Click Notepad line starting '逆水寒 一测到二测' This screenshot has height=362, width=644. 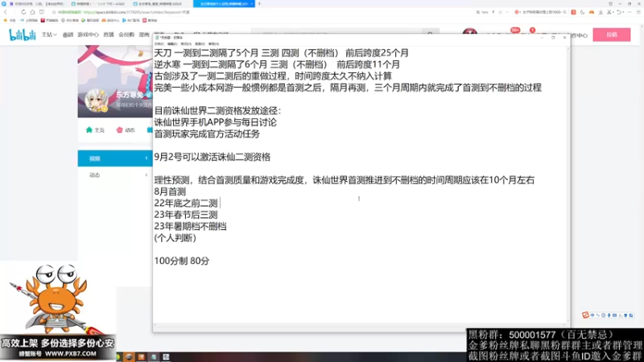click(x=277, y=64)
